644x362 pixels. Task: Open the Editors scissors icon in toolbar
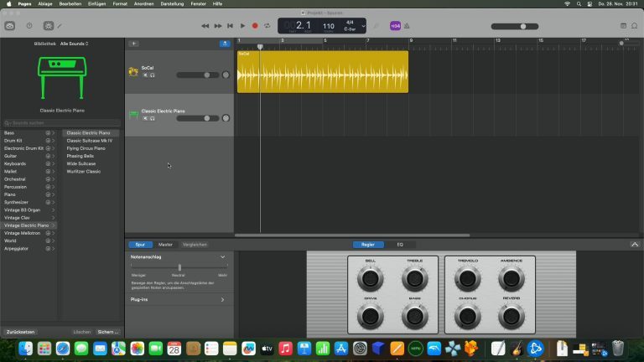(60, 26)
